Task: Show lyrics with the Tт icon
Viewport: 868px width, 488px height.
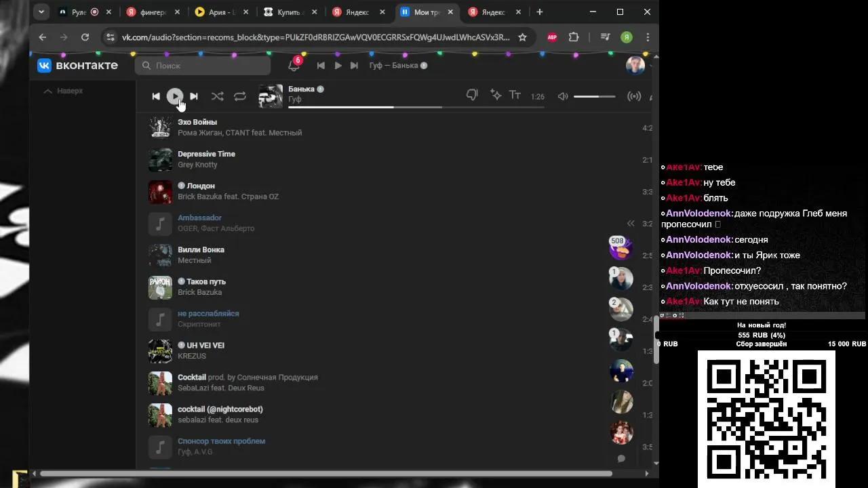Action: (x=515, y=96)
